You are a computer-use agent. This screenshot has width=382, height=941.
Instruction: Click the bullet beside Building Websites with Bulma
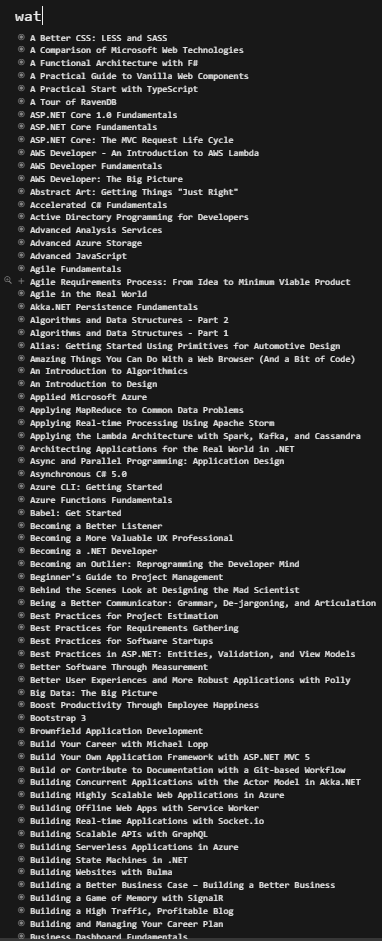(22, 871)
